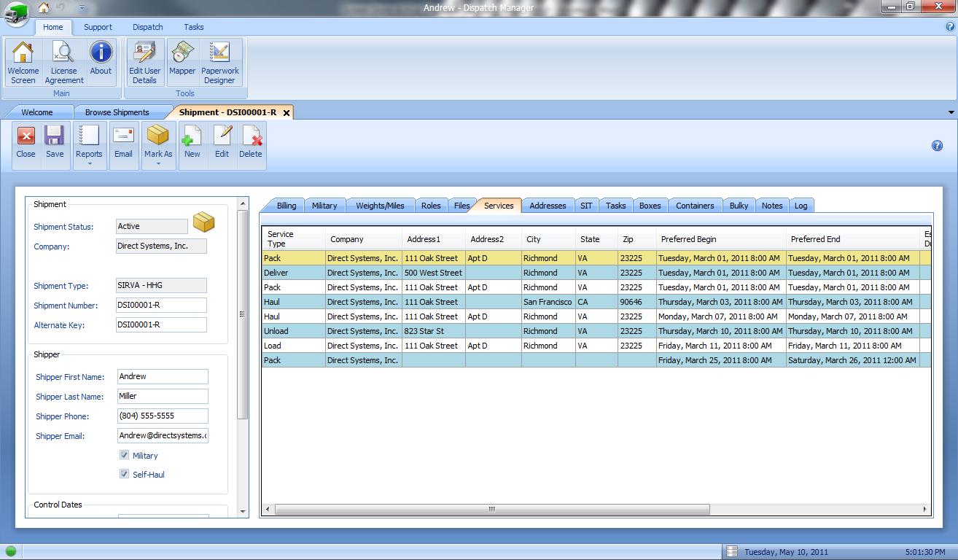The width and height of the screenshot is (958, 560).
Task: Launch the Paperwork Designer
Action: click(219, 62)
